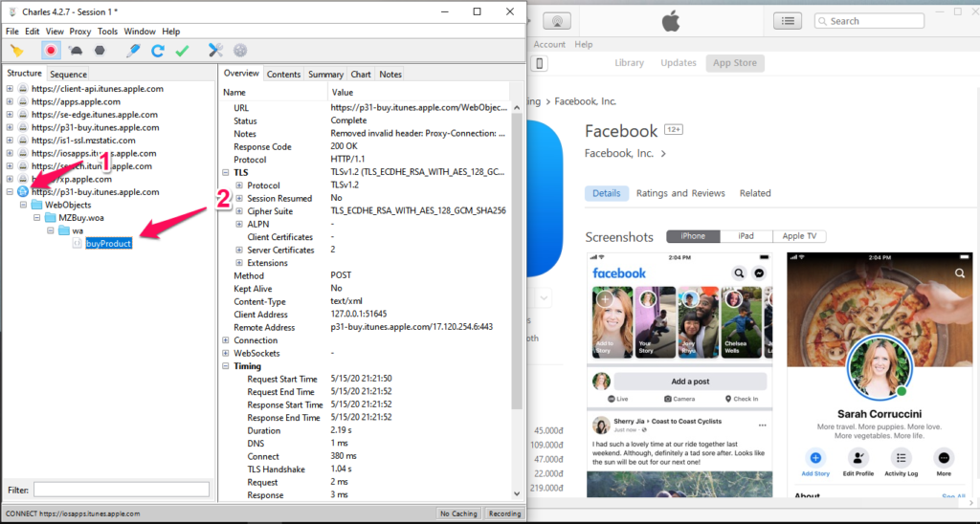Select iPad screenshots view
This screenshot has height=524, width=980.
[x=745, y=236]
